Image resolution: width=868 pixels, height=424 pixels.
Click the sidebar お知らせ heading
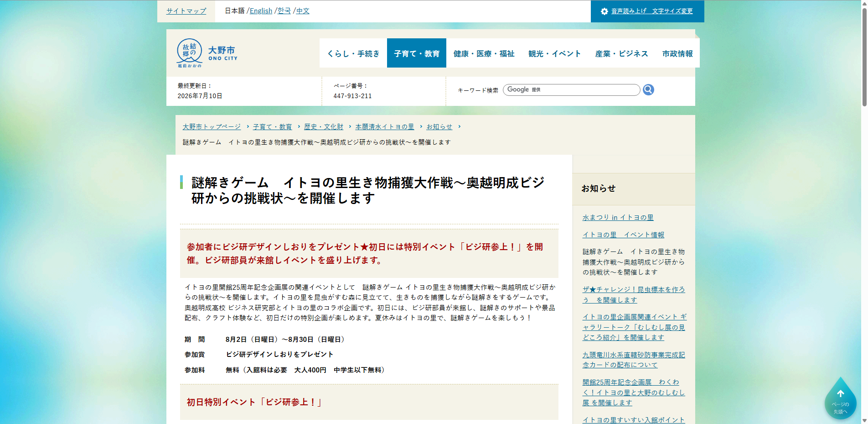click(598, 188)
